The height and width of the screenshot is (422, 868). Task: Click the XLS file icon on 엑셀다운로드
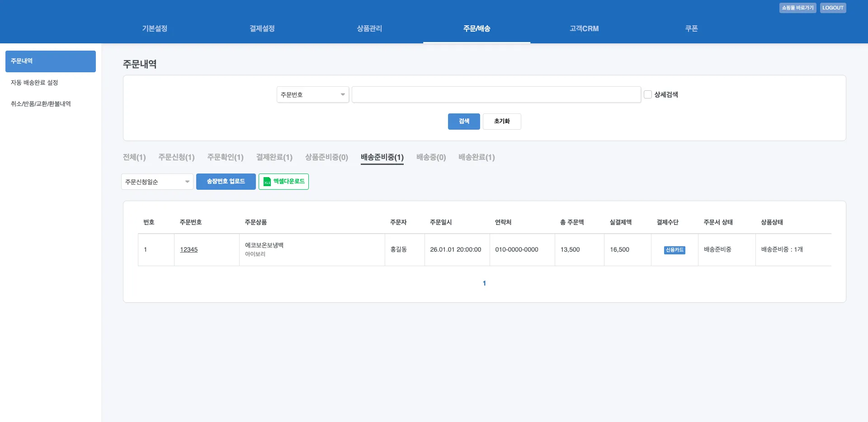tap(267, 182)
